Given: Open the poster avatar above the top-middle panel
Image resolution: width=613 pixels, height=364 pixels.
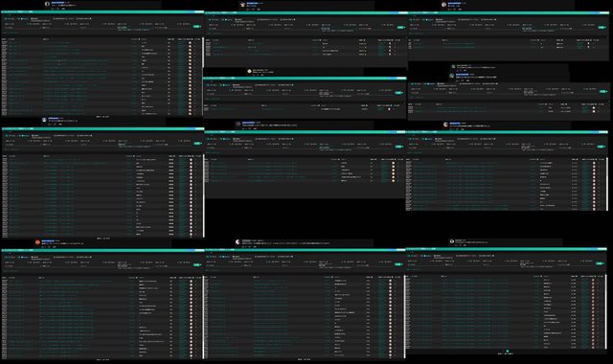Looking at the screenshot, I should [242, 5].
